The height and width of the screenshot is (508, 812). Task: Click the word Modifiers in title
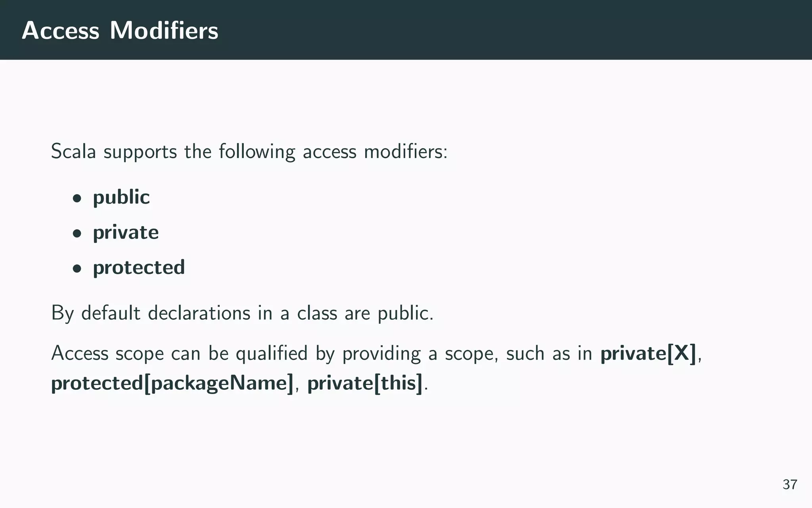click(x=164, y=31)
